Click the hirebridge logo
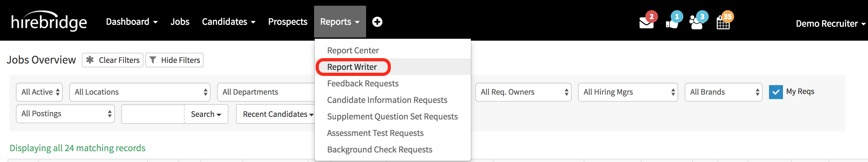 (49, 21)
